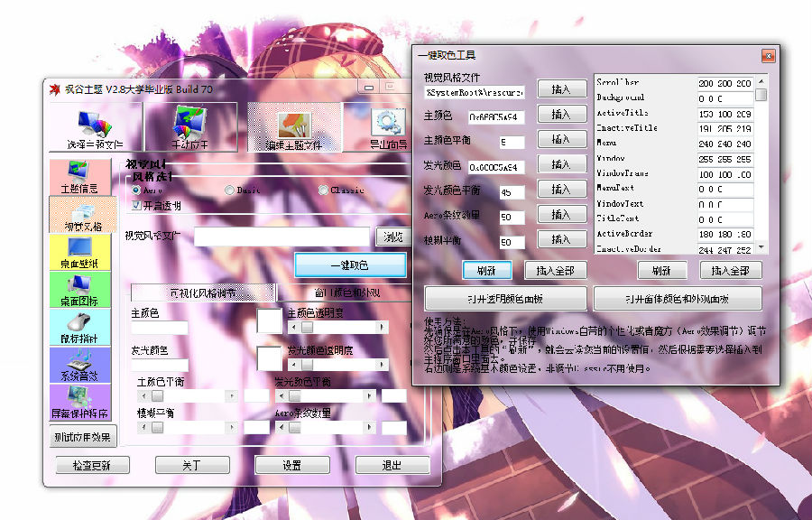The width and height of the screenshot is (812, 520).
Task: Click 插入 beside 视觉风格文件 in color tool
Action: [562, 89]
